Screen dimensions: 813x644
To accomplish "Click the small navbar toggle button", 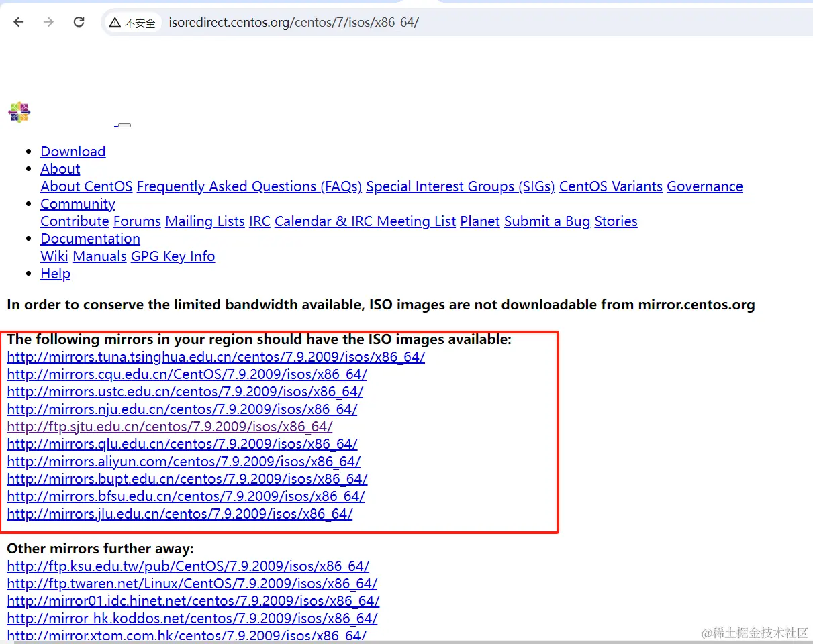I will (124, 125).
